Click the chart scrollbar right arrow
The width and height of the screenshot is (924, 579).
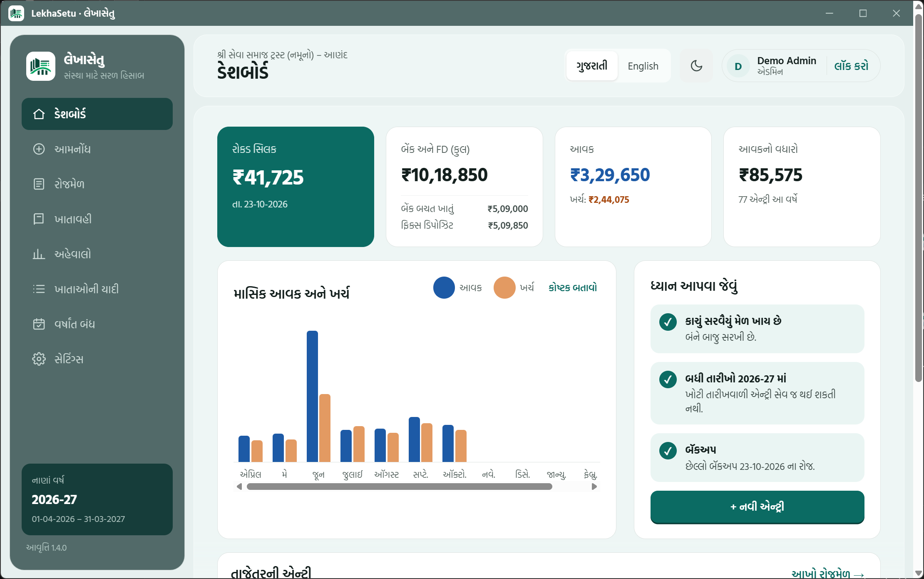594,487
